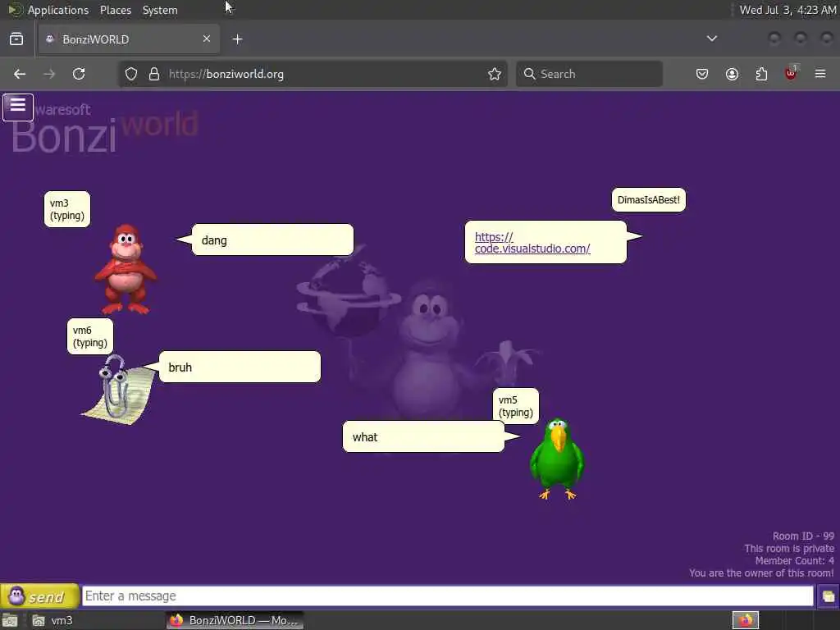Click 'You are the owner of this room!' text

pyautogui.click(x=761, y=573)
